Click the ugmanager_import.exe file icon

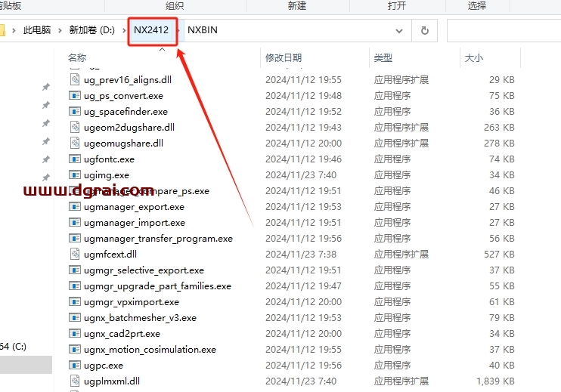[x=75, y=222]
